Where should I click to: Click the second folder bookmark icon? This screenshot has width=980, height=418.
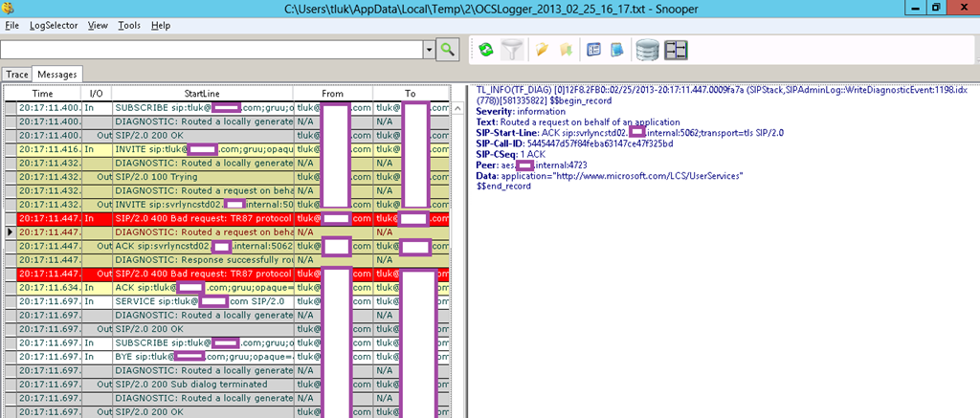(565, 50)
